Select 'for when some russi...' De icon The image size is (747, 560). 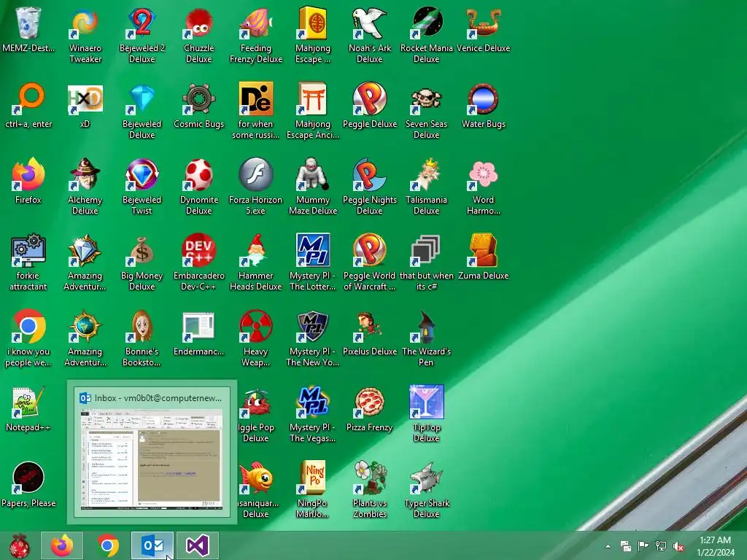256,98
